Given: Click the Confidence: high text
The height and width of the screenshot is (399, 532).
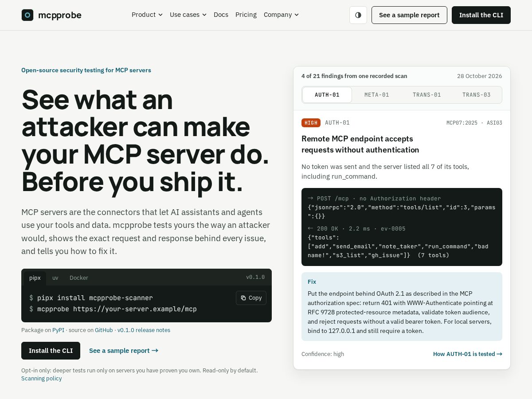Looking at the screenshot, I should [323, 354].
